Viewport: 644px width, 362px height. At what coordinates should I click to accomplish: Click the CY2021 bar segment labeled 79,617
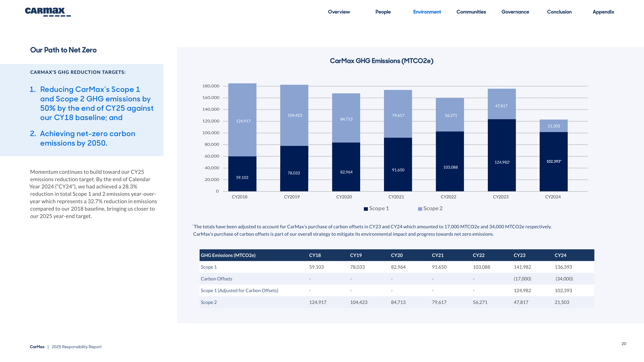tap(398, 114)
